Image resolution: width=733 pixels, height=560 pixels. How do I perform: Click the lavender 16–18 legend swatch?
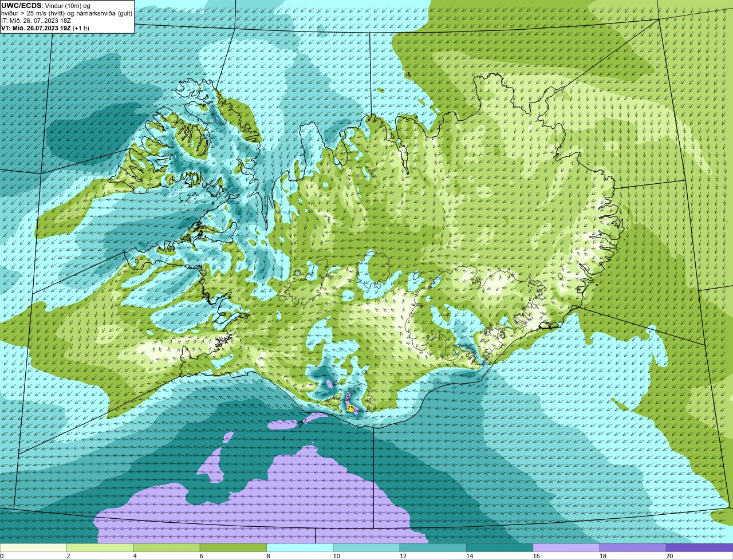click(x=566, y=547)
